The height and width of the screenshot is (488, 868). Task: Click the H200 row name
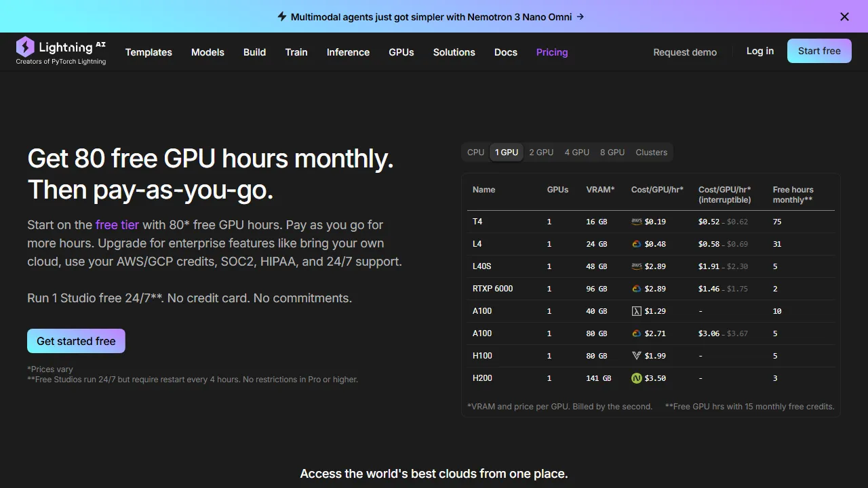coord(482,378)
